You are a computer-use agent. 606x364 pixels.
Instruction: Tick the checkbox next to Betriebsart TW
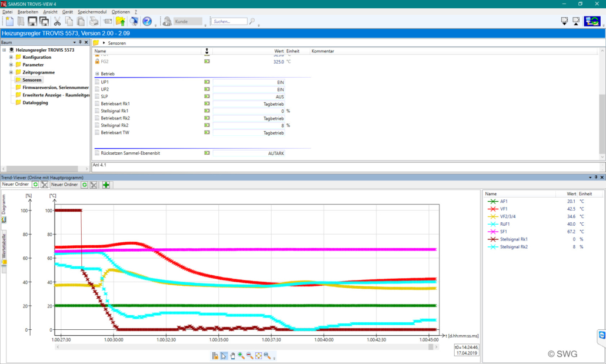[97, 132]
